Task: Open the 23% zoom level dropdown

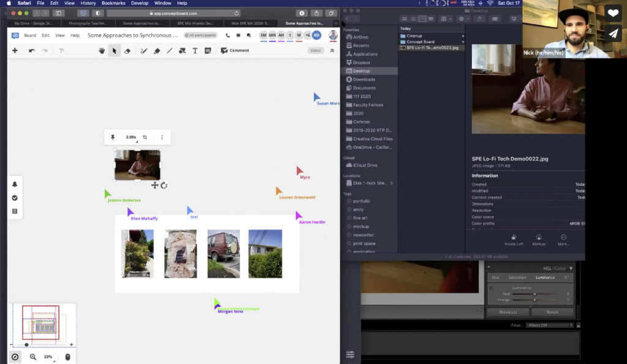Action: (49, 357)
